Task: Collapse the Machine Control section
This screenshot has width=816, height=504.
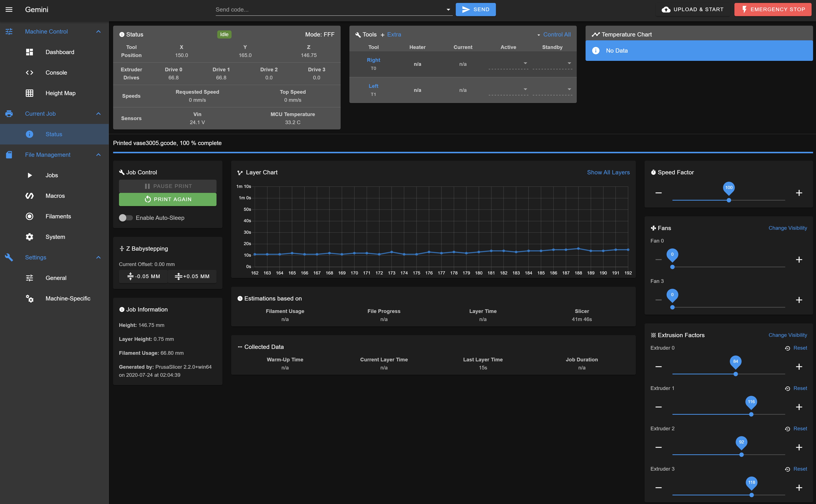Action: (98, 31)
